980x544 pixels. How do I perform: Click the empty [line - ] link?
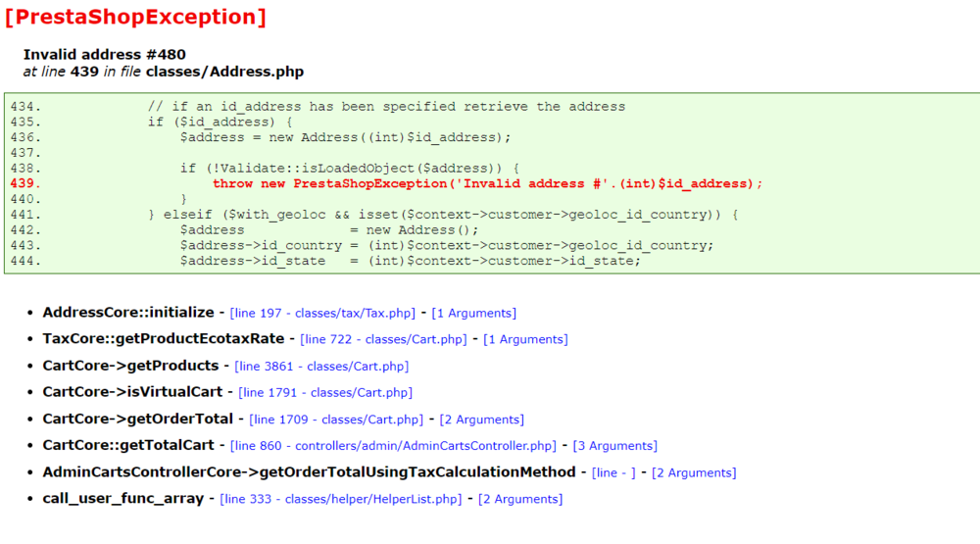click(613, 472)
